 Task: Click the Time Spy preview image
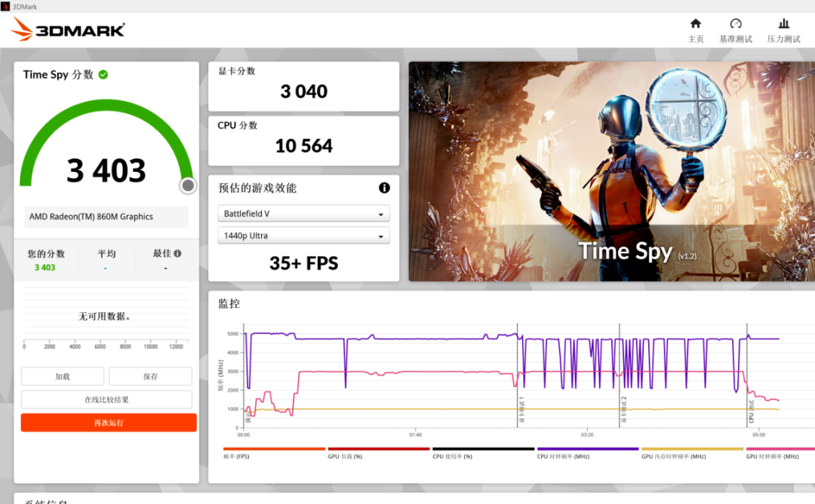coord(612,171)
